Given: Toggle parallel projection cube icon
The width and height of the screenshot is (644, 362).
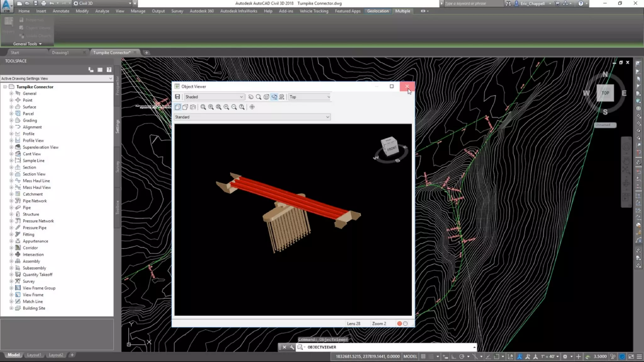Looking at the screenshot, I should click(x=178, y=107).
